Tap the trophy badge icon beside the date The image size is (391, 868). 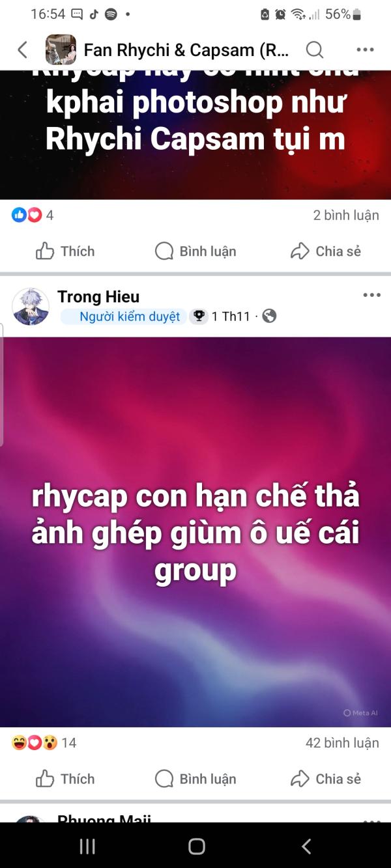click(x=199, y=316)
